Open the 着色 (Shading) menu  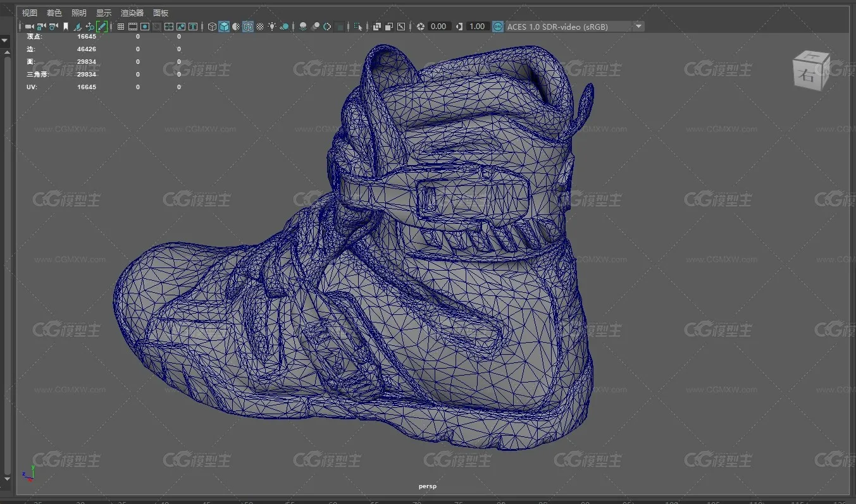54,13
